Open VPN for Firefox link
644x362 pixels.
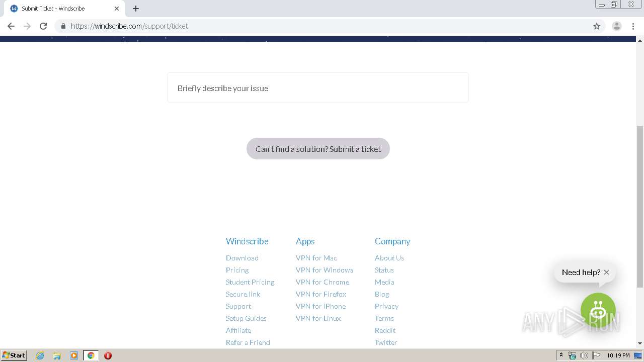[321, 294]
